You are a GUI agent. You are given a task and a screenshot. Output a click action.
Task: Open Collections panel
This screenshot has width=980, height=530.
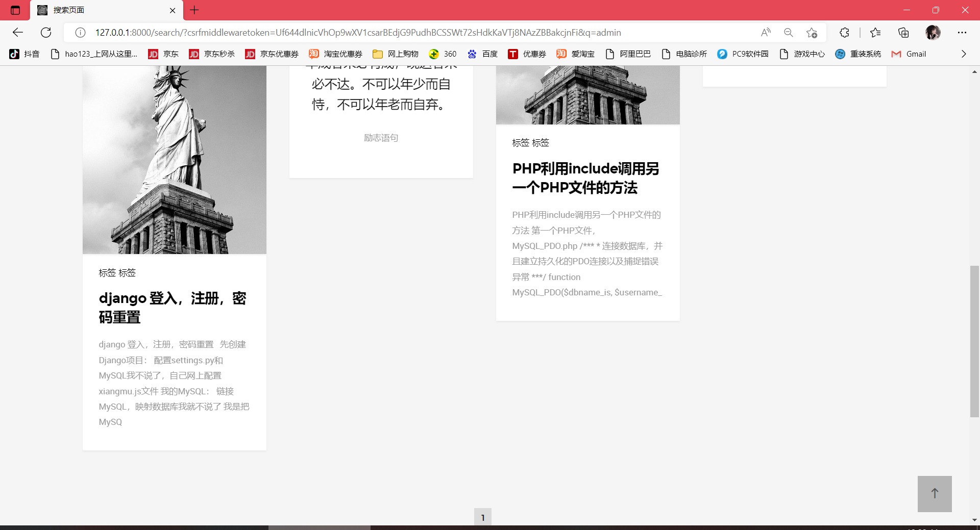903,33
